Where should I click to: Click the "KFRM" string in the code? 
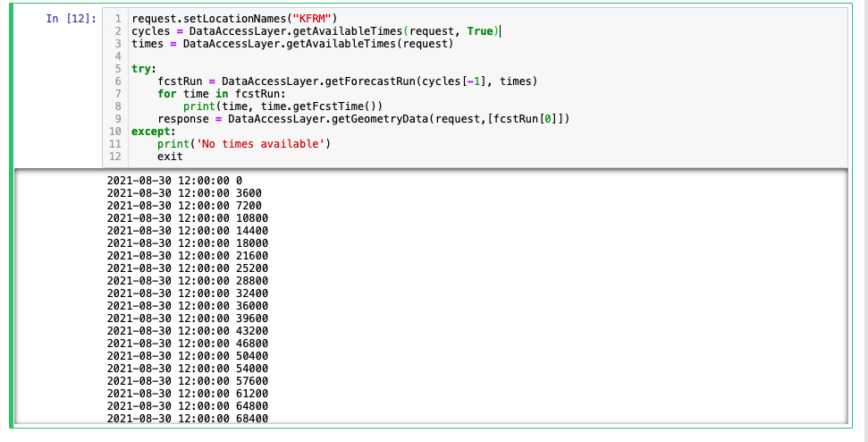[315, 19]
